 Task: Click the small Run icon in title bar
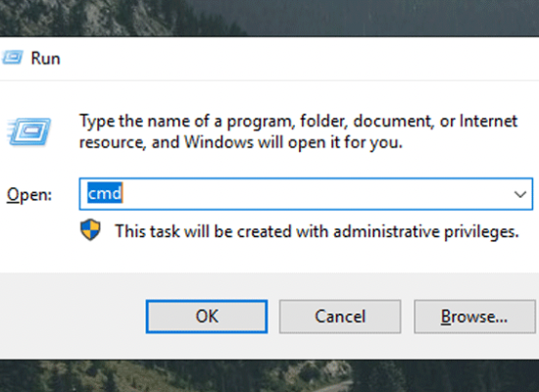(x=13, y=58)
